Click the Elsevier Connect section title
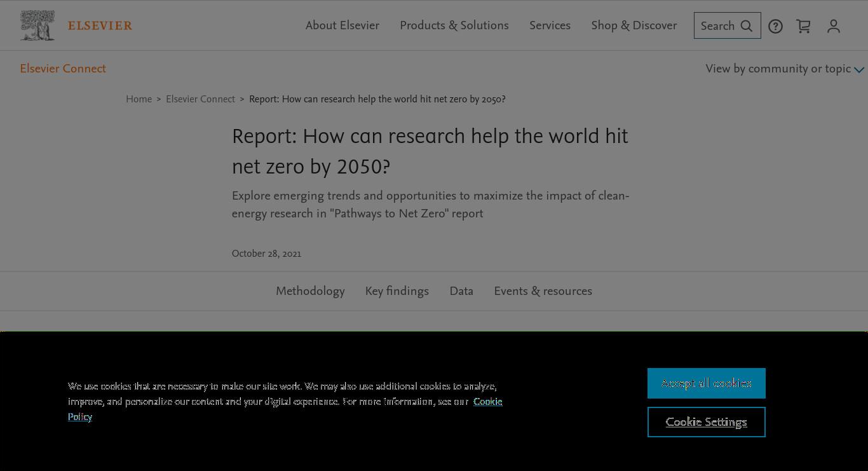 click(x=63, y=69)
